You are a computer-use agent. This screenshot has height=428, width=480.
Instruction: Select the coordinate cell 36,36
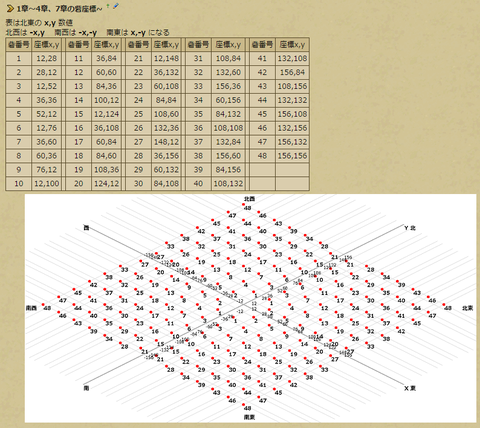point(47,100)
